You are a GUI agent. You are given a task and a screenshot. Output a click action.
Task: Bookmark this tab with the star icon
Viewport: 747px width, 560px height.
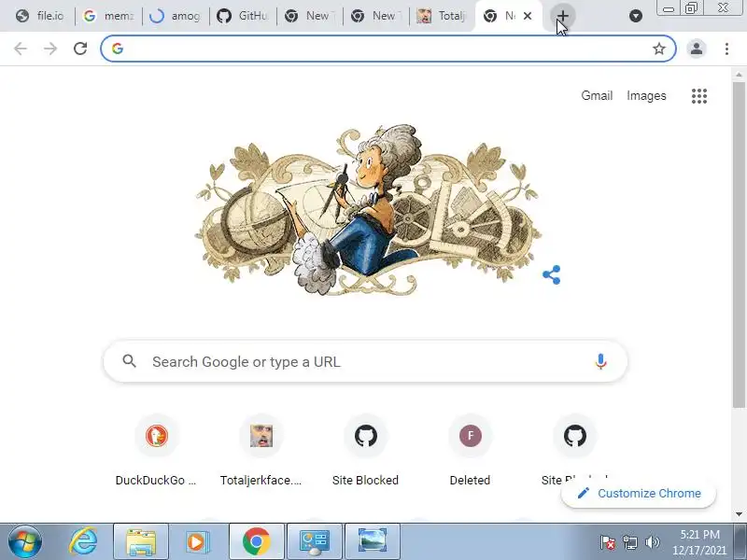659,49
